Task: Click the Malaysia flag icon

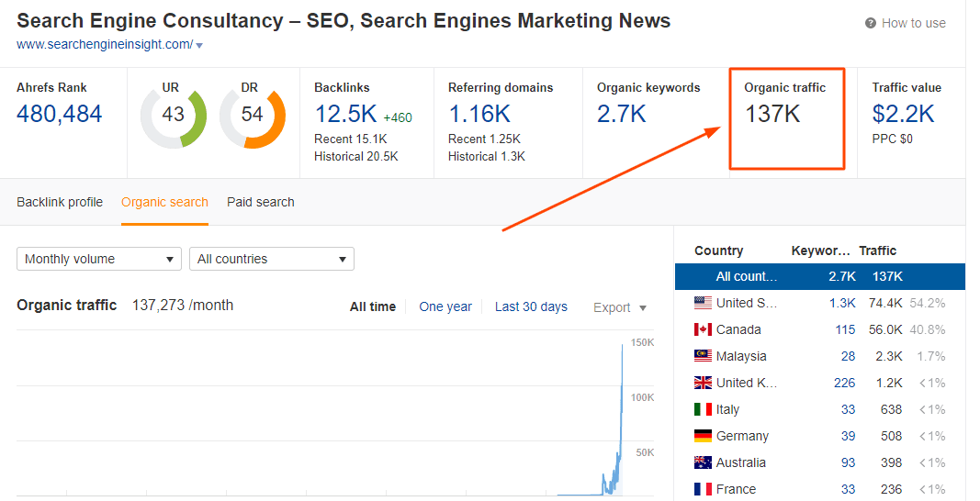Action: [x=703, y=356]
